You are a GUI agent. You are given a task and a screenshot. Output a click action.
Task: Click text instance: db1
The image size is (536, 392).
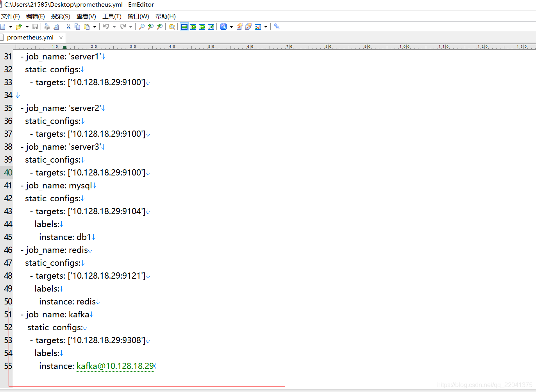[65, 237]
